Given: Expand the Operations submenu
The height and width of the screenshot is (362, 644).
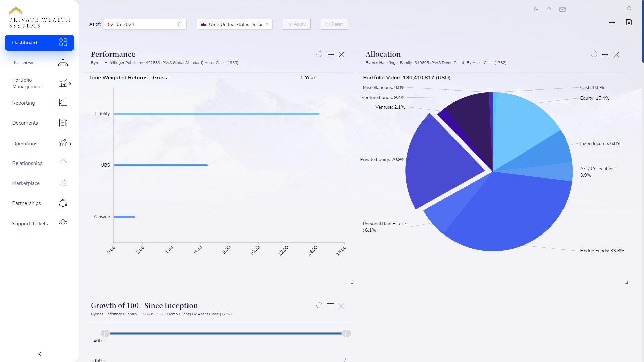Looking at the screenshot, I should coord(70,143).
